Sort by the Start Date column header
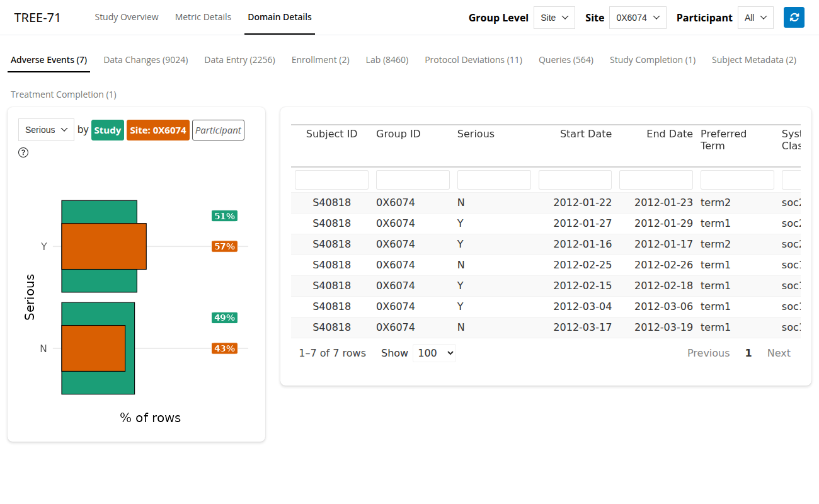 [x=585, y=134]
